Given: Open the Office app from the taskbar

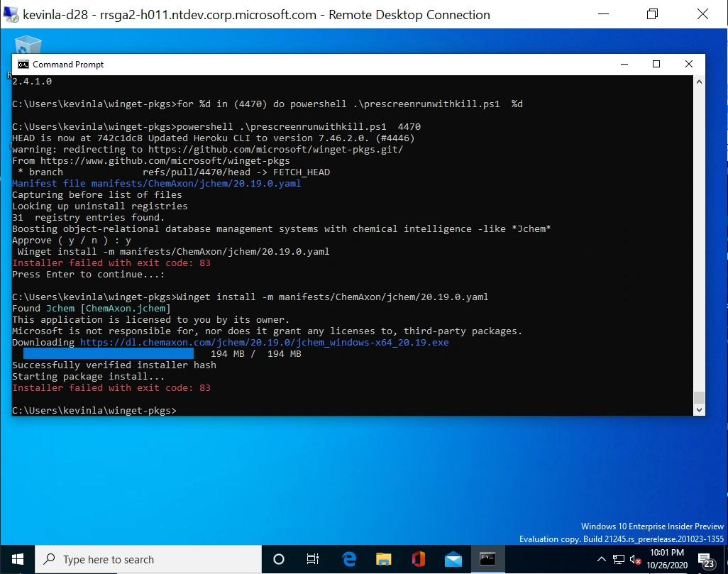Looking at the screenshot, I should (x=418, y=559).
